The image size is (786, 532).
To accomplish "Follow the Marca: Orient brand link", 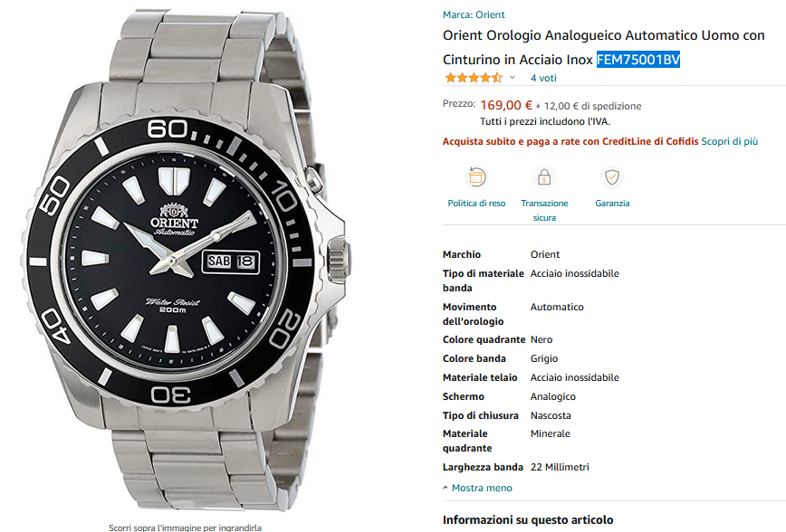I will coord(474,14).
